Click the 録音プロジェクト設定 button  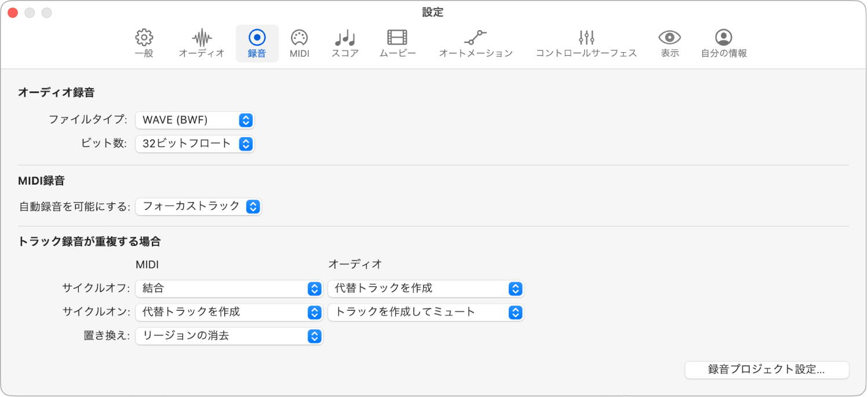tap(766, 370)
